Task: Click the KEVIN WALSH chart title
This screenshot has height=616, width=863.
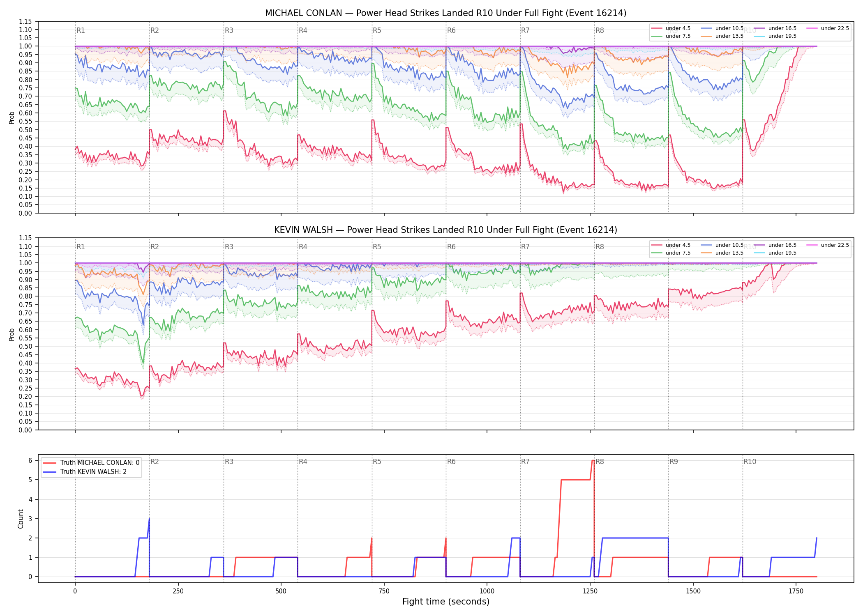Action: click(x=445, y=230)
